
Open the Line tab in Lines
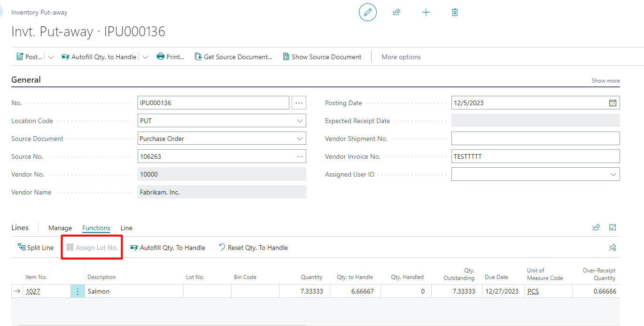pyautogui.click(x=126, y=228)
